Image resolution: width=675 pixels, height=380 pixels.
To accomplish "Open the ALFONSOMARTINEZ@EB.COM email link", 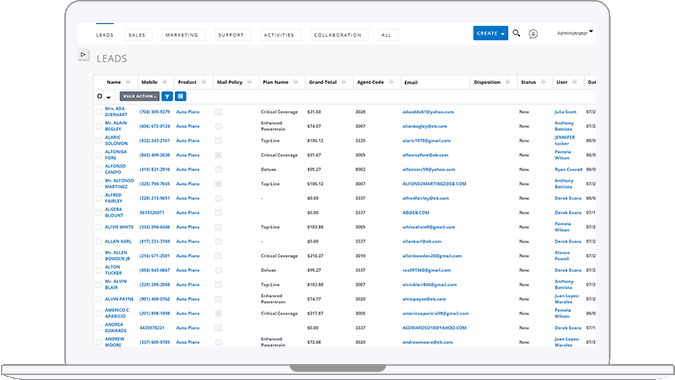I will pyautogui.click(x=434, y=184).
